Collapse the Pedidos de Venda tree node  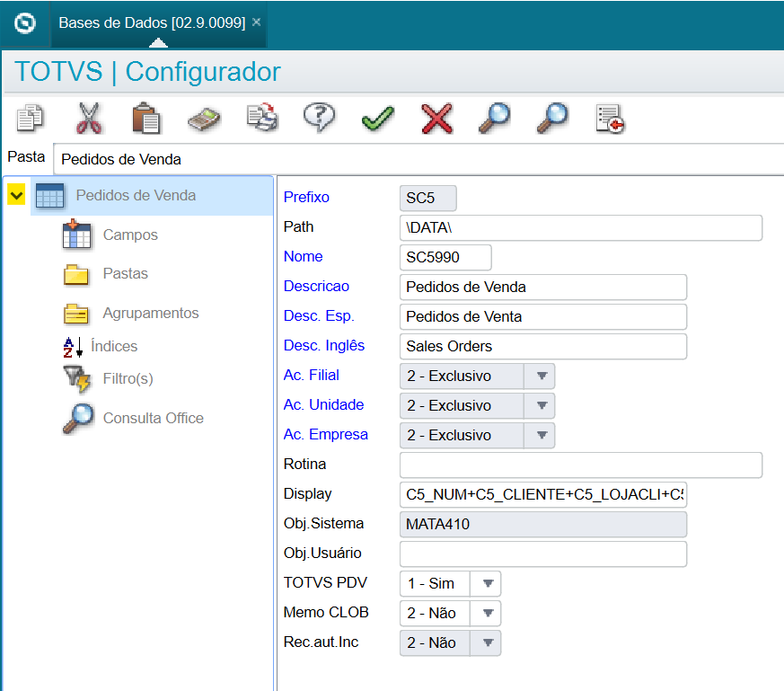click(16, 195)
